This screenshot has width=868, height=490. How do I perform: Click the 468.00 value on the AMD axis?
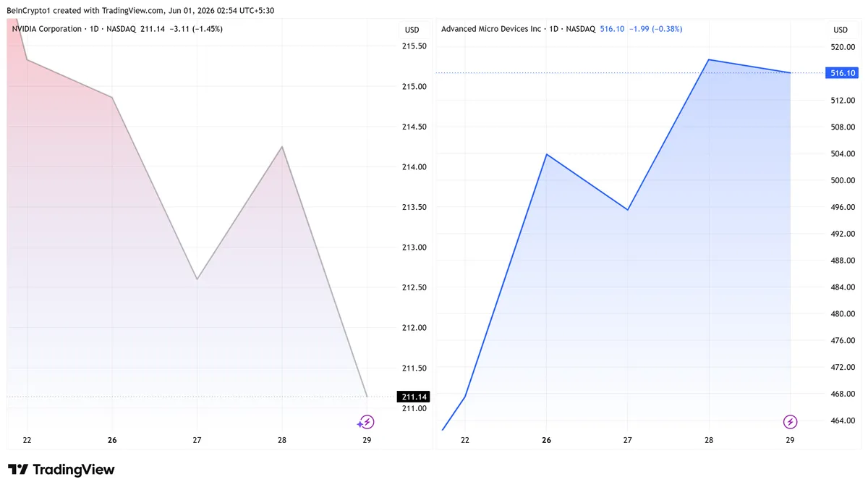843,394
